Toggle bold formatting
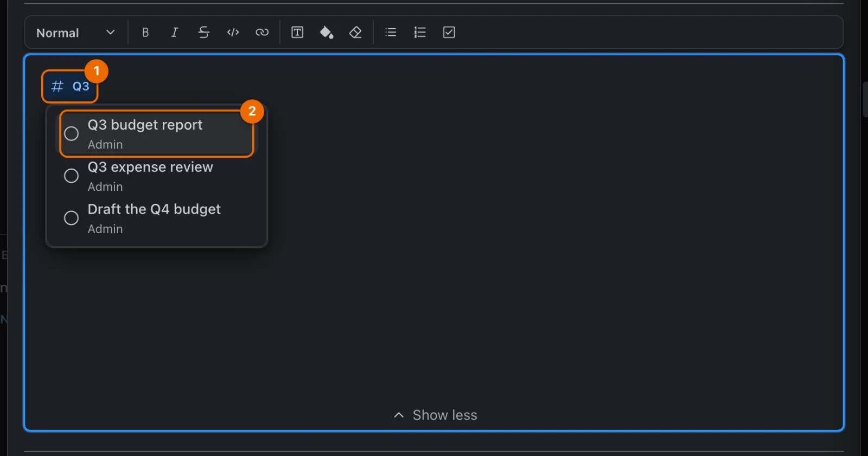868x456 pixels. [x=145, y=33]
